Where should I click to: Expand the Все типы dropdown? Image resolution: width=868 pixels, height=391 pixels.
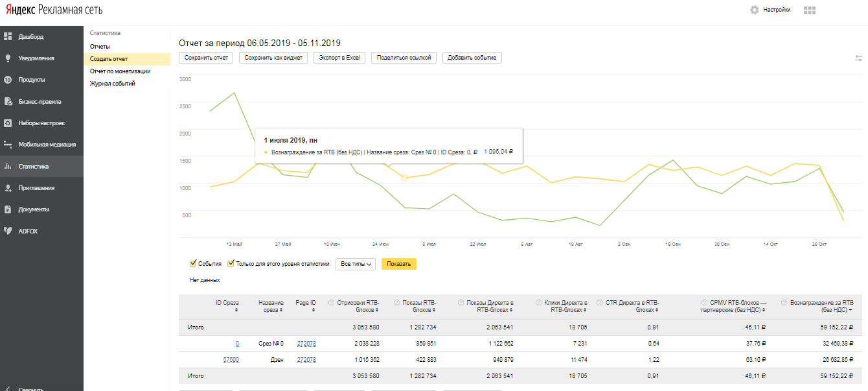[x=356, y=264]
